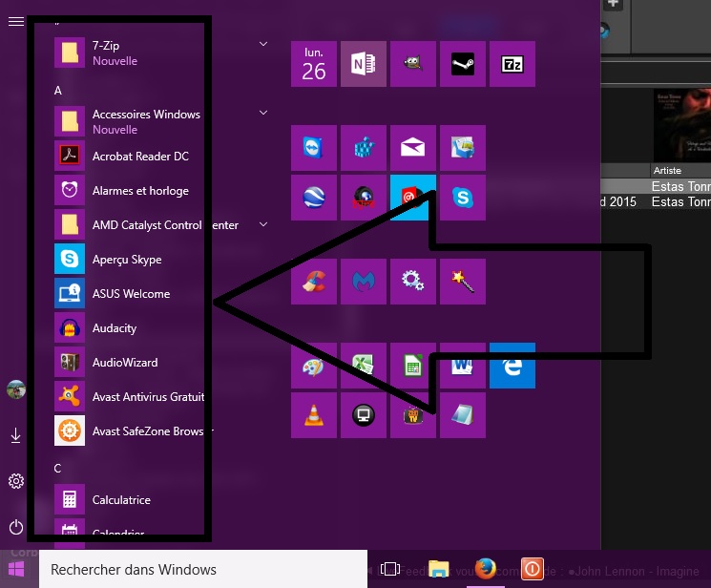Expand the Accessoires Windows folder chevron

[263, 113]
